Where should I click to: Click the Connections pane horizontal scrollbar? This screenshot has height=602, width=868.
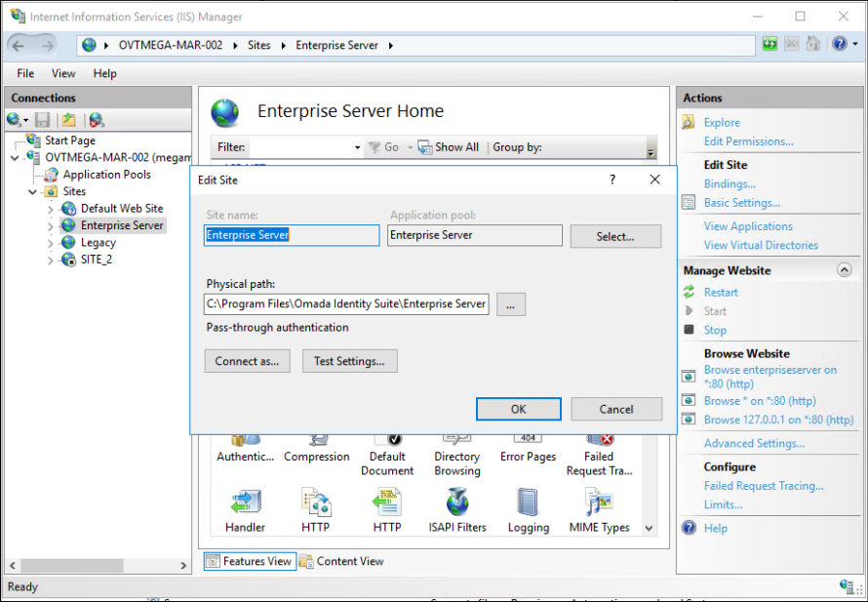72,566
